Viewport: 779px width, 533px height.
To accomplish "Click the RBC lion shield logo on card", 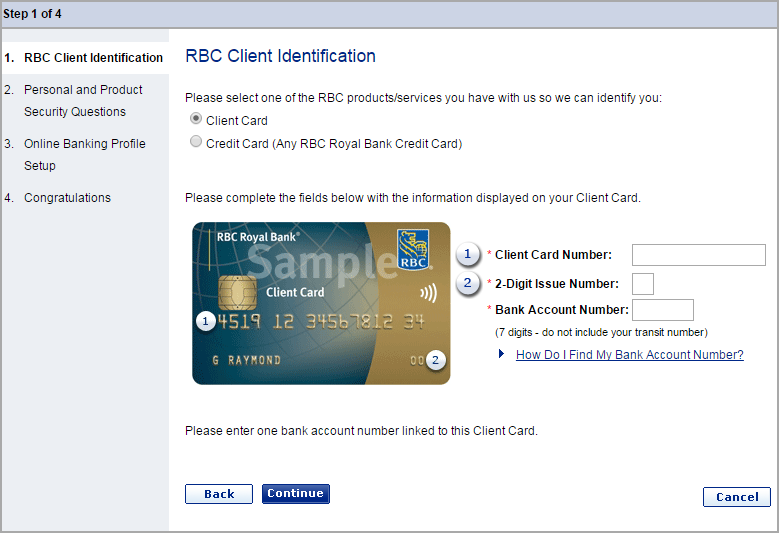I will click(x=413, y=249).
